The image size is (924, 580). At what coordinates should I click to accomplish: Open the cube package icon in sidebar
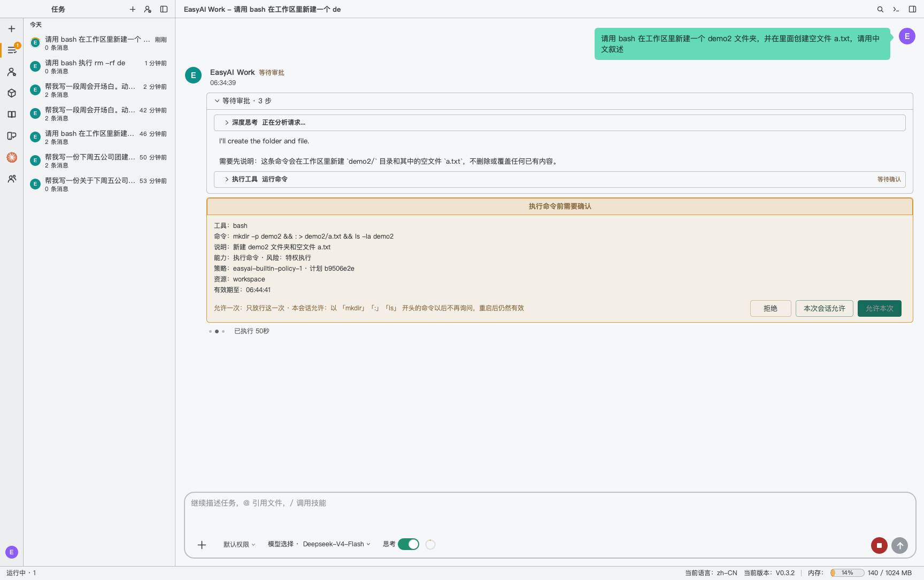click(11, 93)
